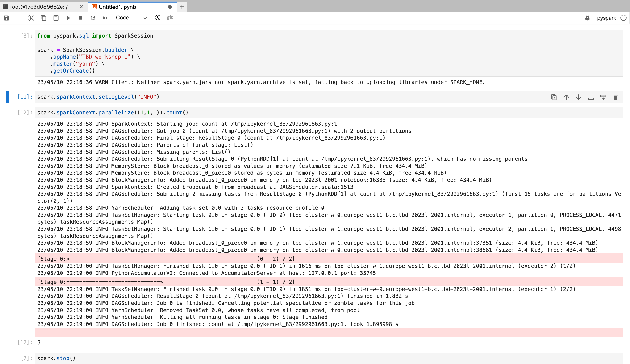Image resolution: width=630 pixels, height=364 pixels.
Task: Duplicate the setLogLevel cell
Action: [x=554, y=97]
